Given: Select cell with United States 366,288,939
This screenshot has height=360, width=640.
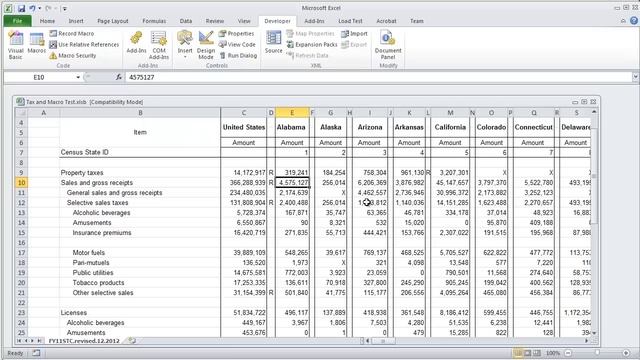Looking at the screenshot, I should coord(244,182).
